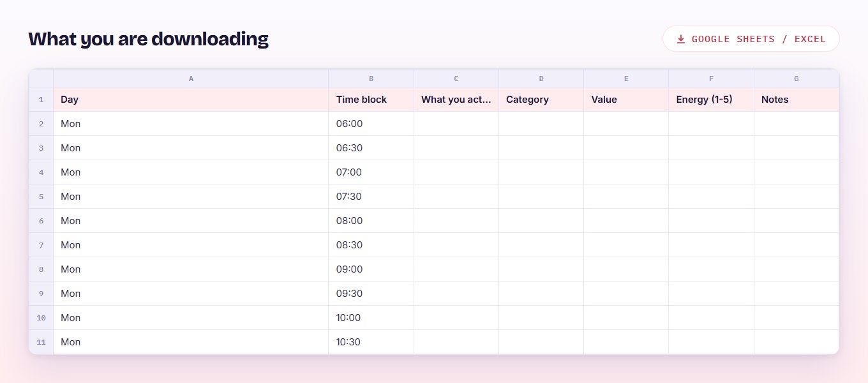868x383 pixels.
Task: Select the 08:00 time block cell
Action: pos(371,221)
